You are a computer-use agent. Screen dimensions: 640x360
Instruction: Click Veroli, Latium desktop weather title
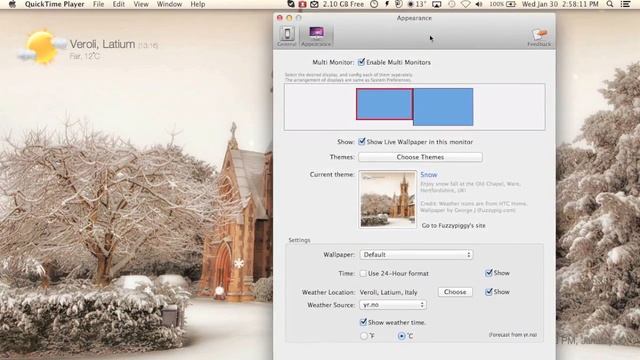tap(102, 44)
